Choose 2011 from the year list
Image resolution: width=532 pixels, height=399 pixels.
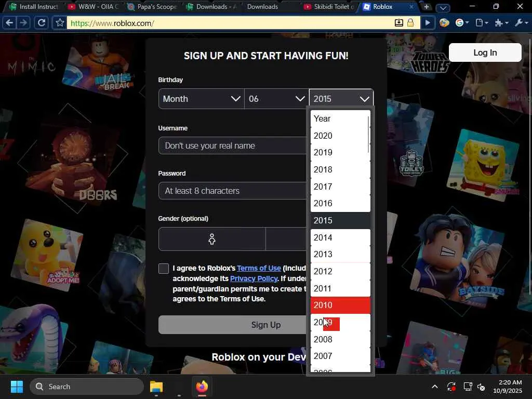[340, 288]
